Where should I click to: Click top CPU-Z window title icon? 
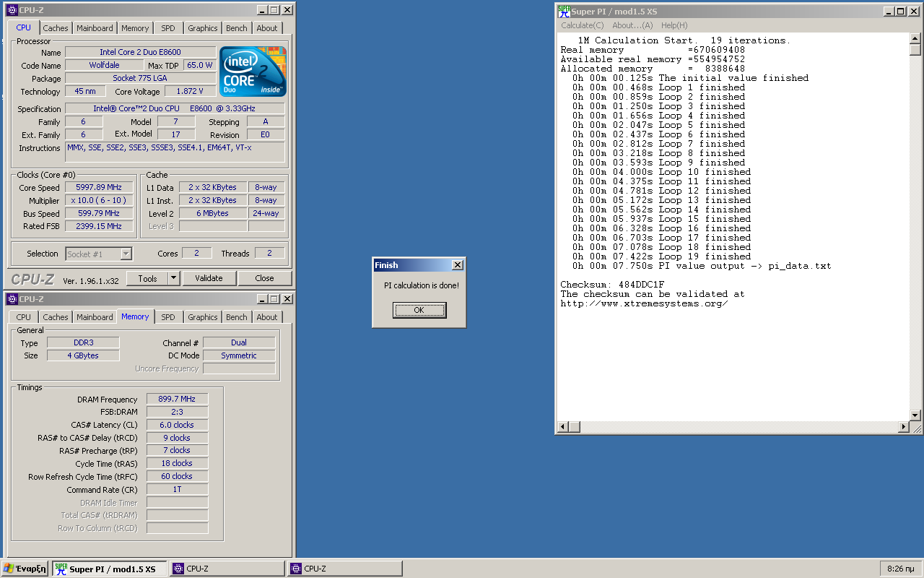click(12, 9)
